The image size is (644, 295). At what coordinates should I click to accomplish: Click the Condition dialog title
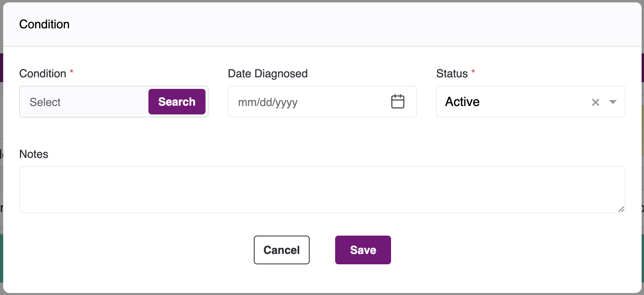[x=44, y=24]
